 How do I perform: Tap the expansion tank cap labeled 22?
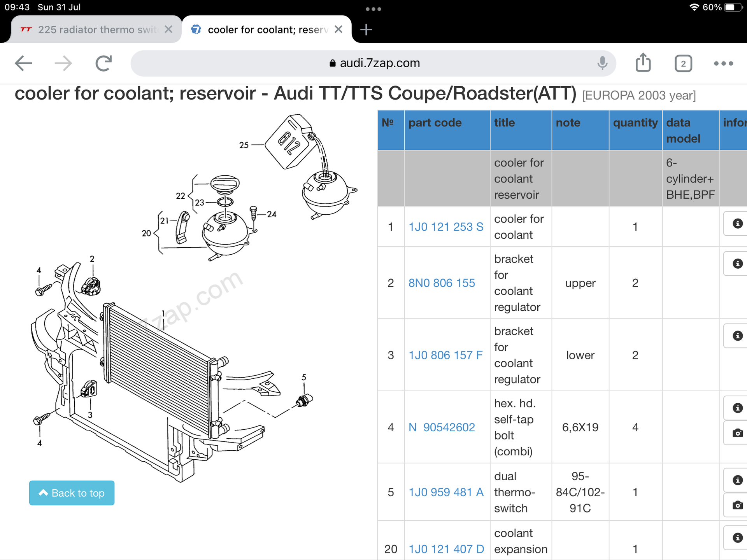coord(225,184)
